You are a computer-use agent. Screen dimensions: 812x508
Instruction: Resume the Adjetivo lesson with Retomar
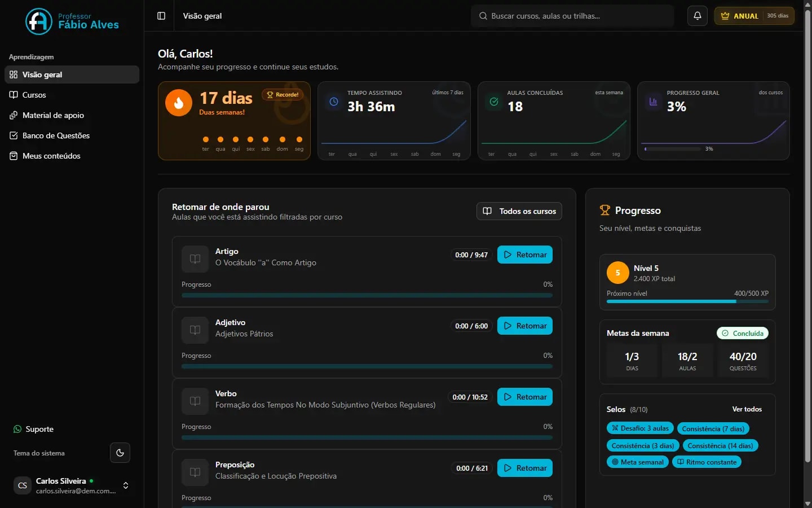click(525, 326)
